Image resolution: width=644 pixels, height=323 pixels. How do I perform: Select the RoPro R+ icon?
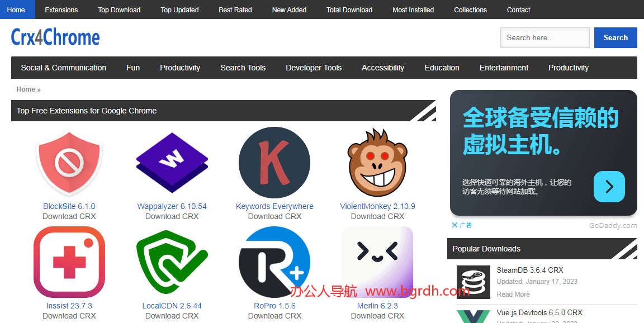click(x=274, y=262)
